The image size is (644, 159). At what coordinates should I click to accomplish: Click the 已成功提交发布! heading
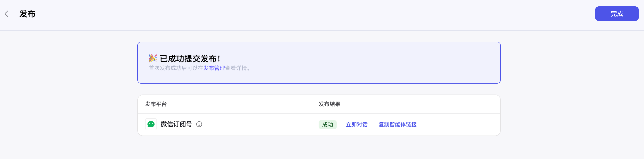(190, 59)
